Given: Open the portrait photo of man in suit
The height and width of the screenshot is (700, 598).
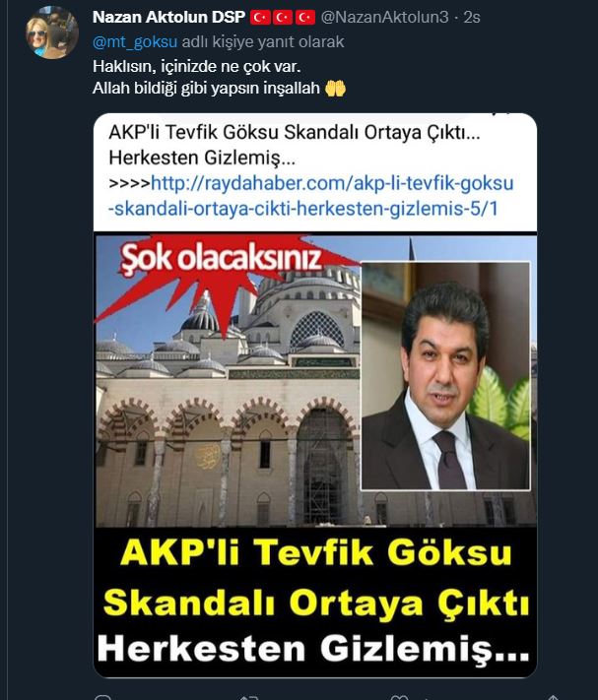Looking at the screenshot, I should click(x=445, y=376).
